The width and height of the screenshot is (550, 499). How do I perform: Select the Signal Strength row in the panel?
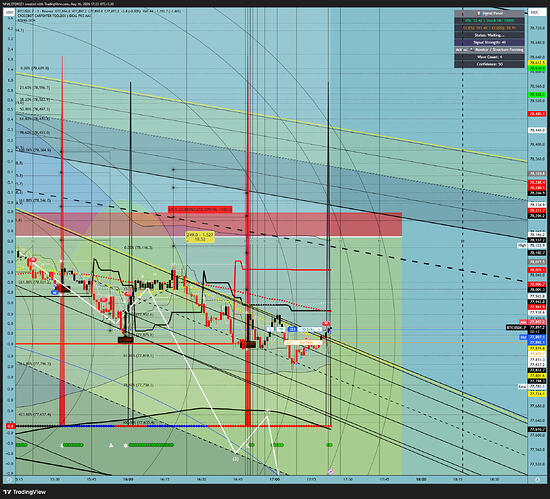(x=489, y=42)
